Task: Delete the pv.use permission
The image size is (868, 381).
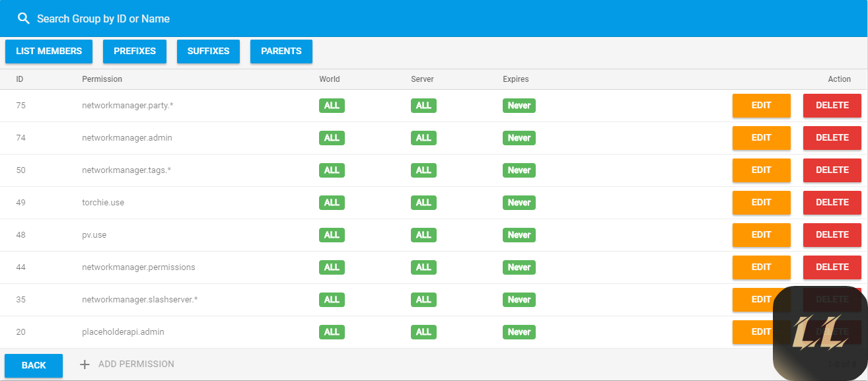Action: click(x=832, y=235)
